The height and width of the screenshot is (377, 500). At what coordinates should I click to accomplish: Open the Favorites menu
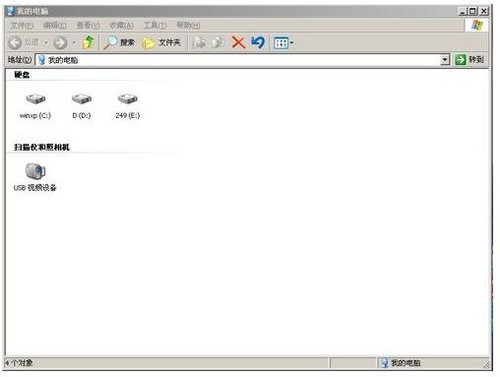121,25
